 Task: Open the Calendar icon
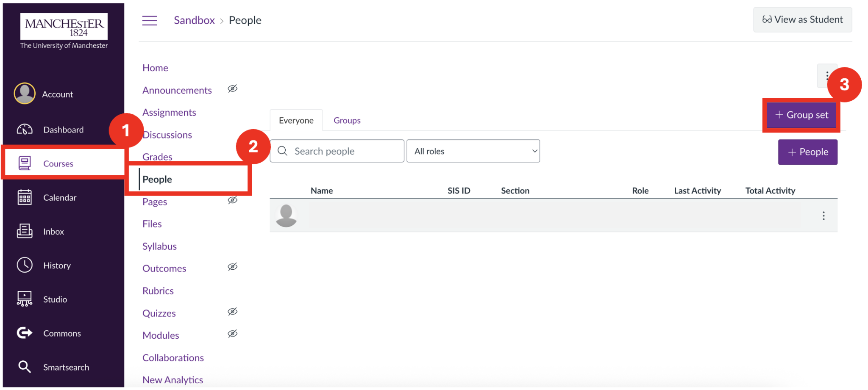[24, 197]
